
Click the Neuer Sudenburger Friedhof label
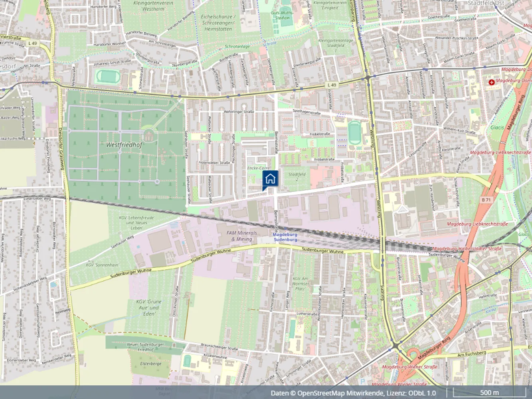tap(145, 347)
